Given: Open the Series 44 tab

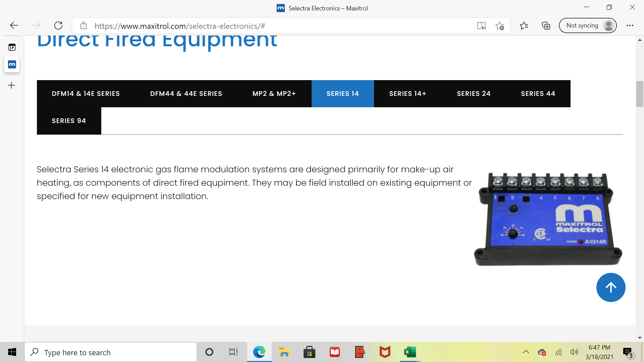Looking at the screenshot, I should click(x=538, y=94).
